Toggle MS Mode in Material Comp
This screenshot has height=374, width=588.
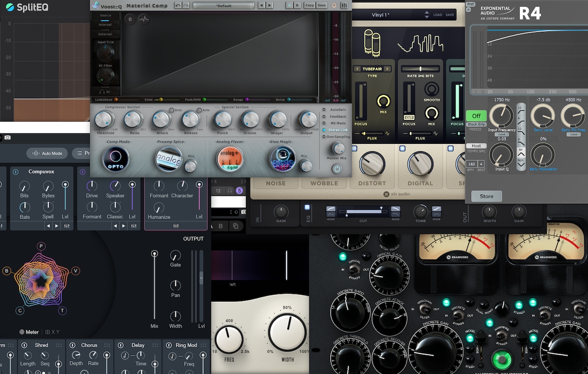pyautogui.click(x=335, y=123)
